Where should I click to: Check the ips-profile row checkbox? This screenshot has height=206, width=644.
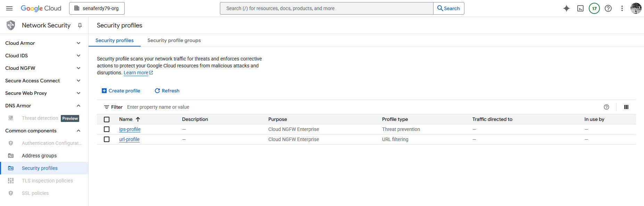tap(107, 129)
